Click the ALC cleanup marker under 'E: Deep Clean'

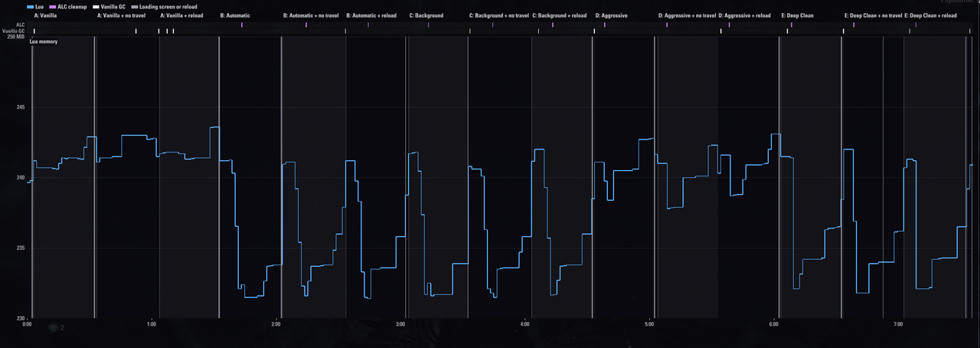click(792, 25)
